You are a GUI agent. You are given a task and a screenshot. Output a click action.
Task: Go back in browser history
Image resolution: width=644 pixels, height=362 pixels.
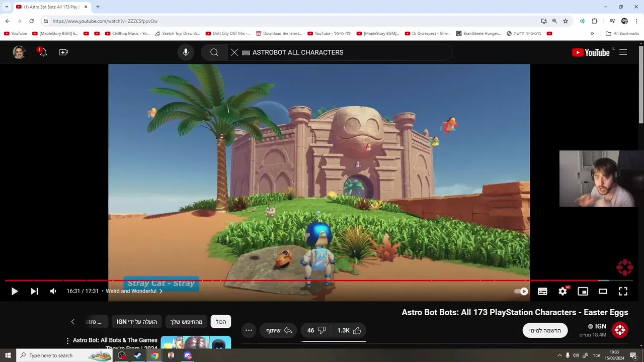coord(7,21)
